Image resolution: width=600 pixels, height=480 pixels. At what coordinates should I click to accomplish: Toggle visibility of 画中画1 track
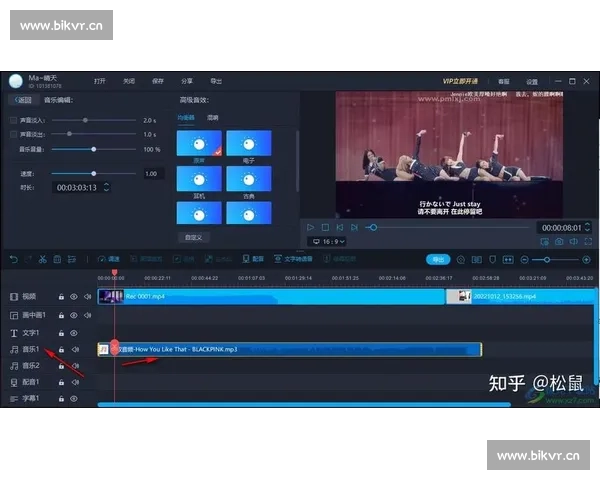point(73,315)
